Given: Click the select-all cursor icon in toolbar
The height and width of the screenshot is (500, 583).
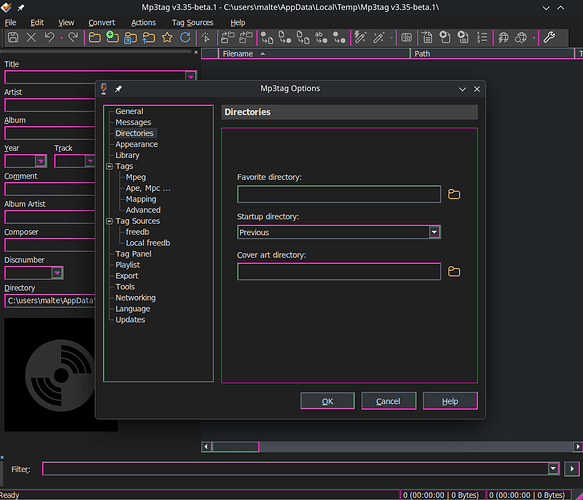Looking at the screenshot, I should (206, 38).
